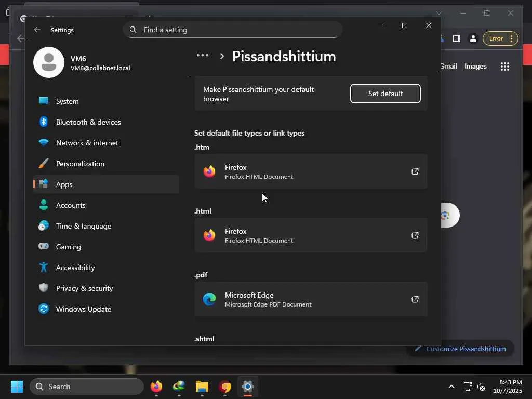
Task: Open Gaming settings
Action: point(106,247)
